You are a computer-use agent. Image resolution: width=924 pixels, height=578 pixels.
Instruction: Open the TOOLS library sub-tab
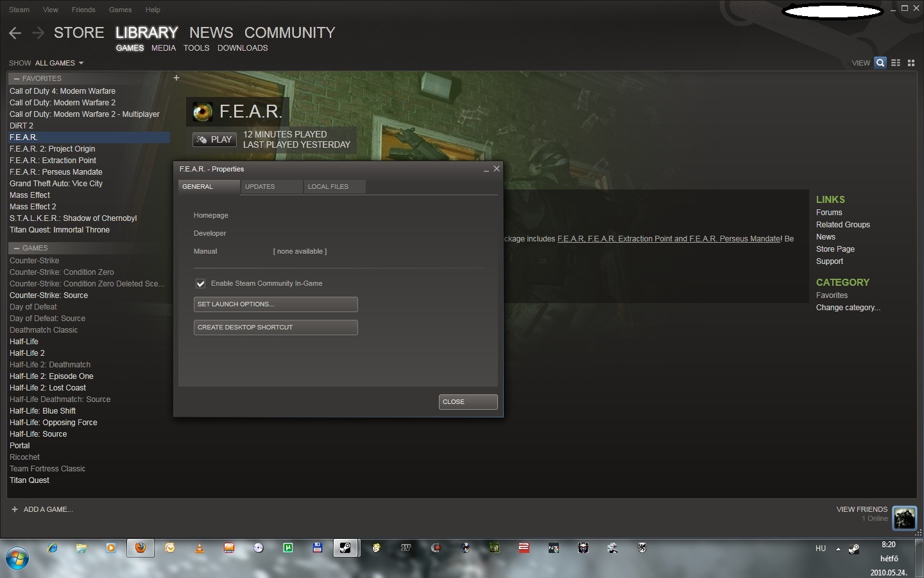[196, 48]
